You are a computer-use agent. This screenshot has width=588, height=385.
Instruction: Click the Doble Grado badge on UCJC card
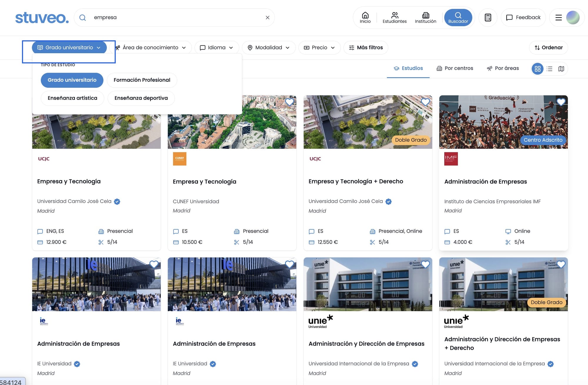pos(411,140)
